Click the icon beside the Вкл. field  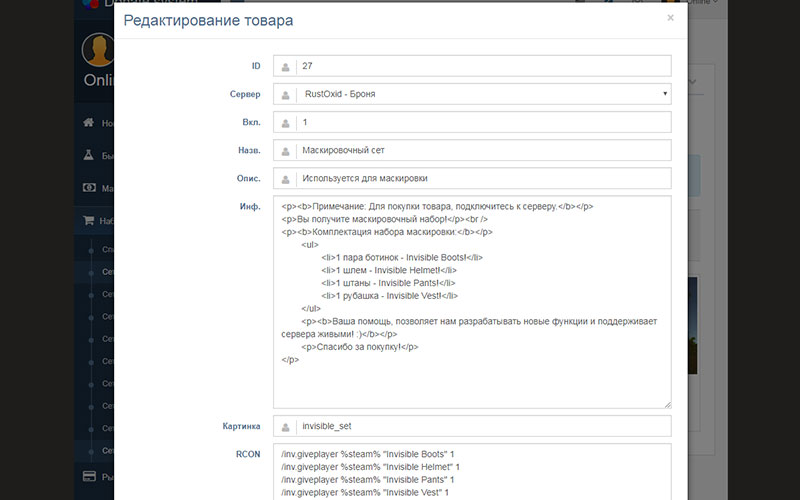pos(285,122)
